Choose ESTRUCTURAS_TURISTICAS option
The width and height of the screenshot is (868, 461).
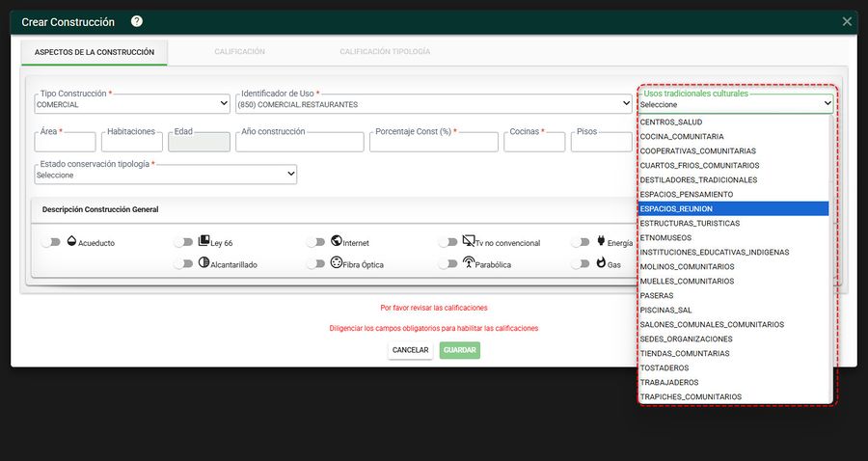(734, 223)
